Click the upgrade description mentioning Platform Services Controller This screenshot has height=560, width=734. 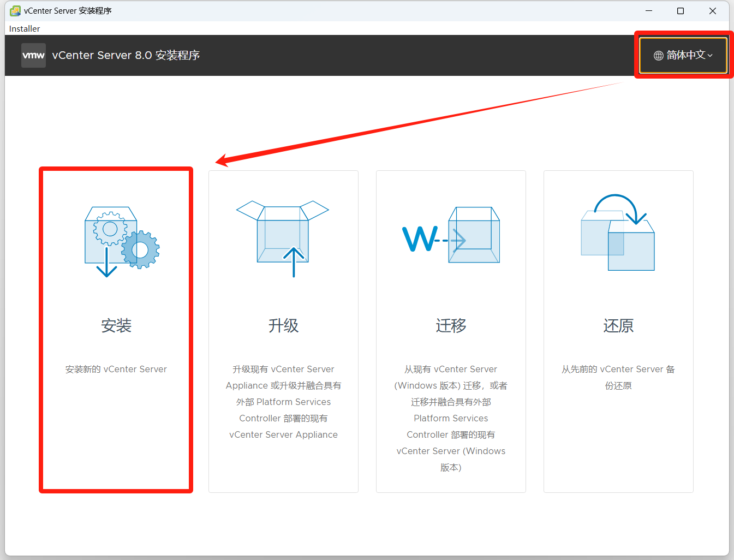283,402
